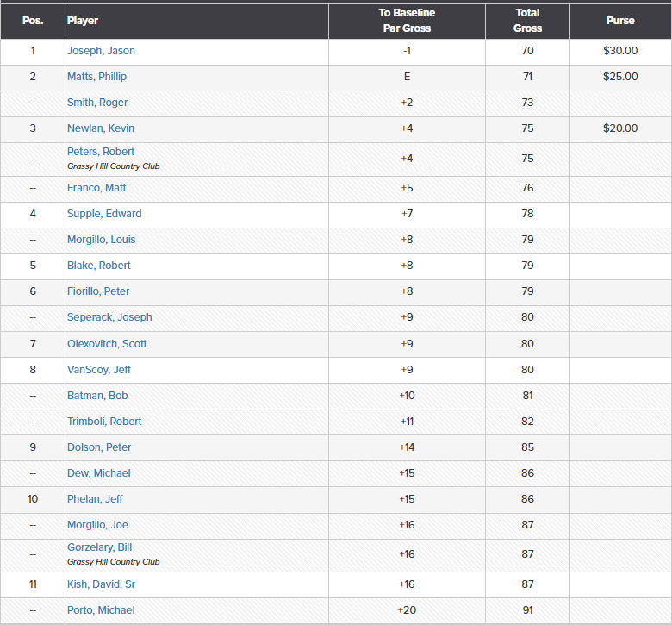Open VanScoy, Jeff player link
Viewport: 672px width, 625px height.
pos(99,370)
